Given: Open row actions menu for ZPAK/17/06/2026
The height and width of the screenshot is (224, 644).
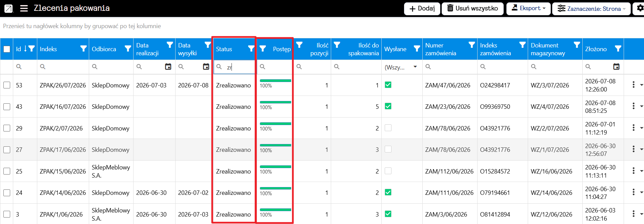Looking at the screenshot, I should [633, 149].
